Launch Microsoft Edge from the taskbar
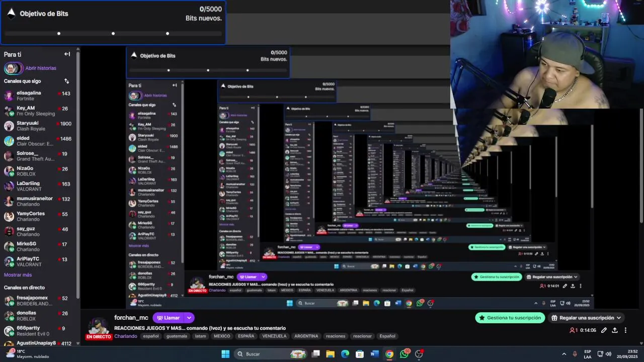Screen dimensions: 644x362 [x=345, y=354]
